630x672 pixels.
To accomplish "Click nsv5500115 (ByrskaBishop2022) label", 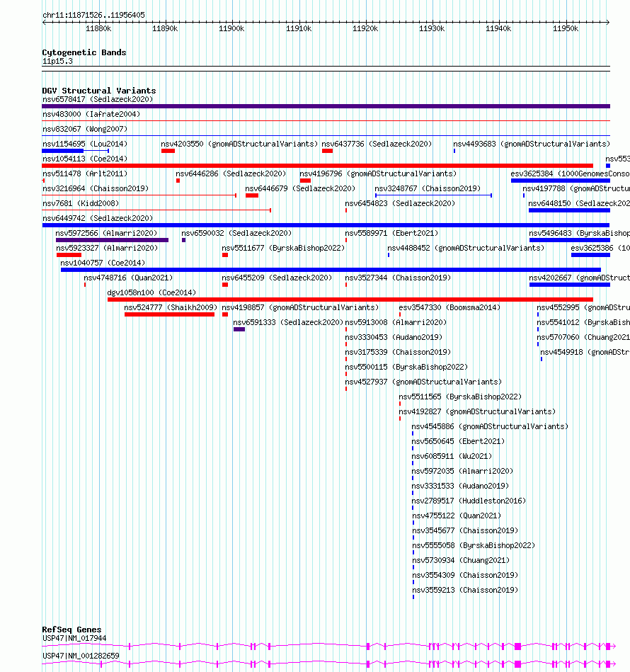I will pyautogui.click(x=406, y=368).
